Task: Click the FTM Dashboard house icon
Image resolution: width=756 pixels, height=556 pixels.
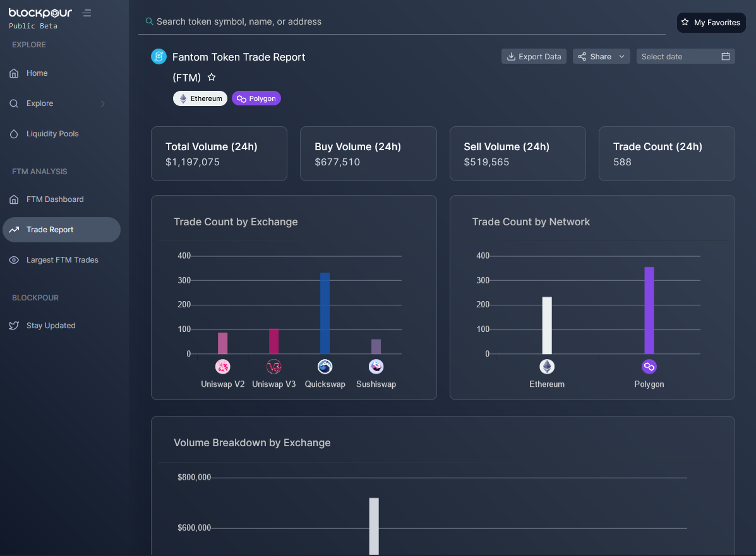Action: (14, 199)
